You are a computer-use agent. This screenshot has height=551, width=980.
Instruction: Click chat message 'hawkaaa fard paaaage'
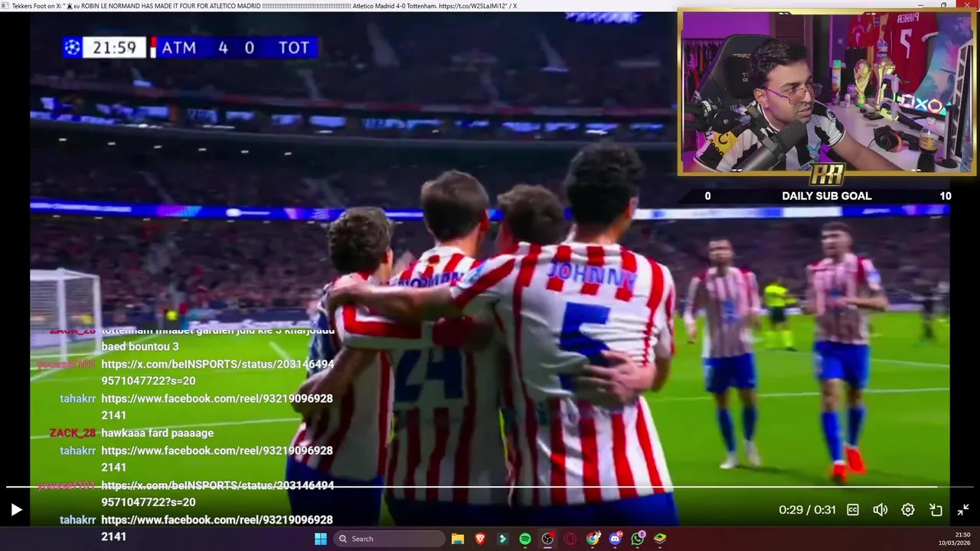[158, 433]
